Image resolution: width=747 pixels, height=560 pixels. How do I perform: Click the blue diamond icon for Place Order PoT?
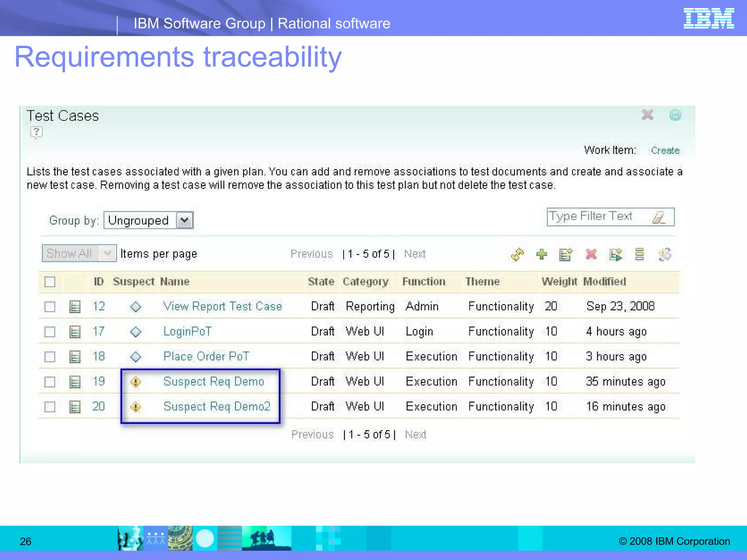pos(136,357)
